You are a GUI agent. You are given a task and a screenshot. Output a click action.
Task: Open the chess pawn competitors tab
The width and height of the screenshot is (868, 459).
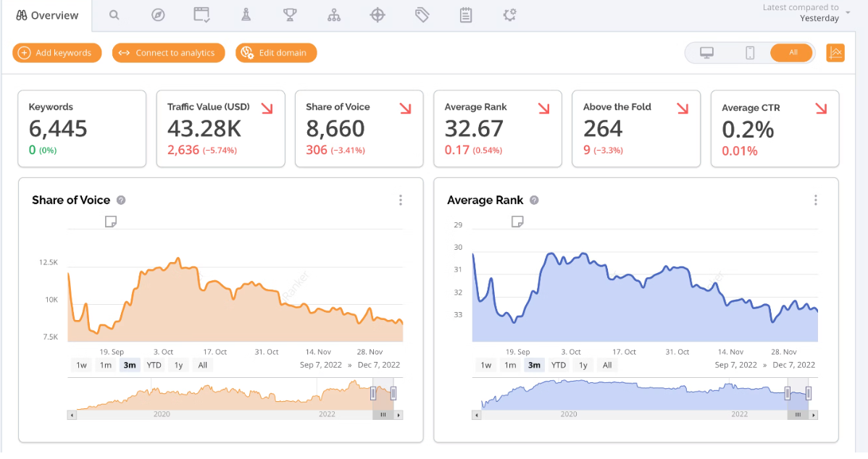(x=246, y=15)
